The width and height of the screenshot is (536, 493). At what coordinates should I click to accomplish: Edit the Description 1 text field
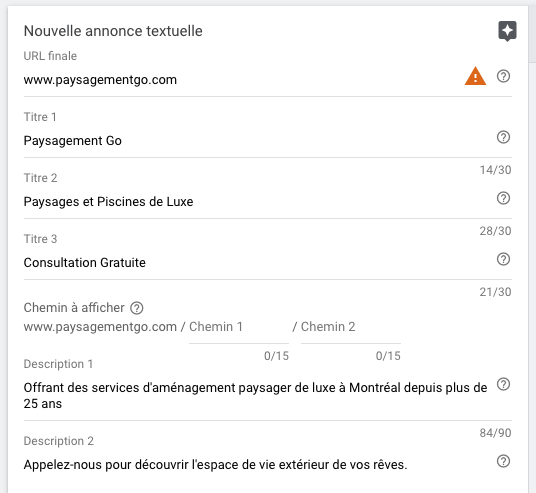[256, 396]
